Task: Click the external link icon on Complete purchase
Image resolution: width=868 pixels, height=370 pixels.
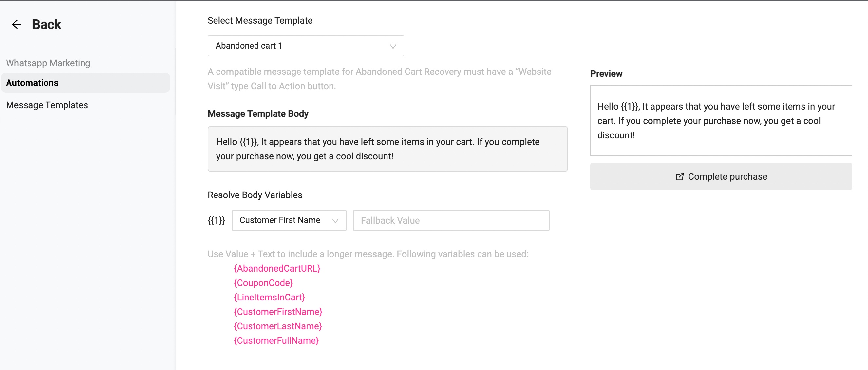Action: pyautogui.click(x=680, y=176)
